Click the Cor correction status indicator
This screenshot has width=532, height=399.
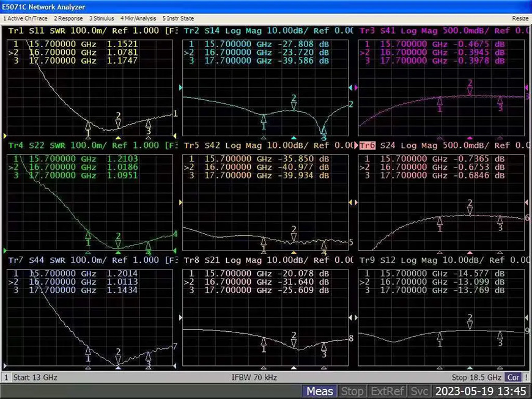[513, 377]
